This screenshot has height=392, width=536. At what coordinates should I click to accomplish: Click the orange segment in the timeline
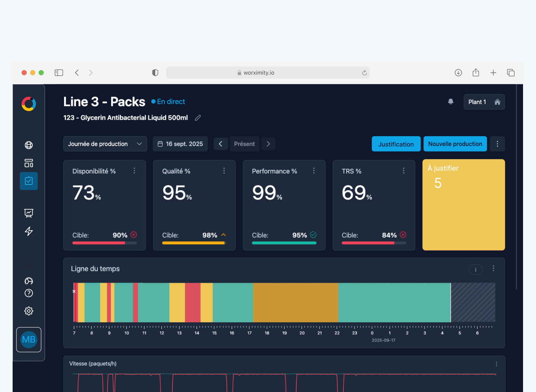click(295, 302)
